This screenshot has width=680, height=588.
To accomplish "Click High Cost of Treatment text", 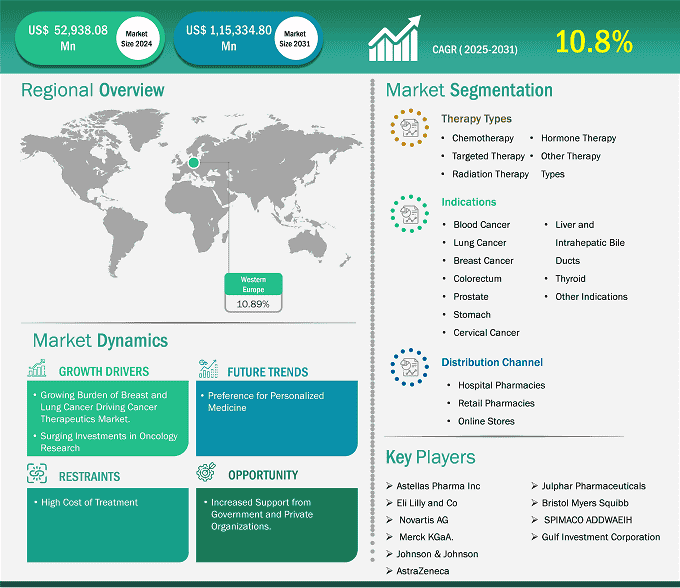I will pyautogui.click(x=89, y=502).
